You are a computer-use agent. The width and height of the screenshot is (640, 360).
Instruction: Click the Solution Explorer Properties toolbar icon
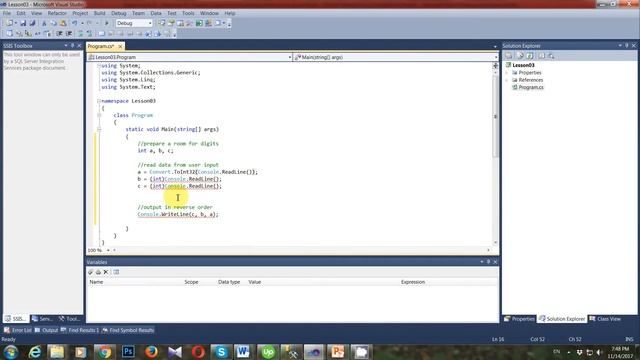(509, 56)
